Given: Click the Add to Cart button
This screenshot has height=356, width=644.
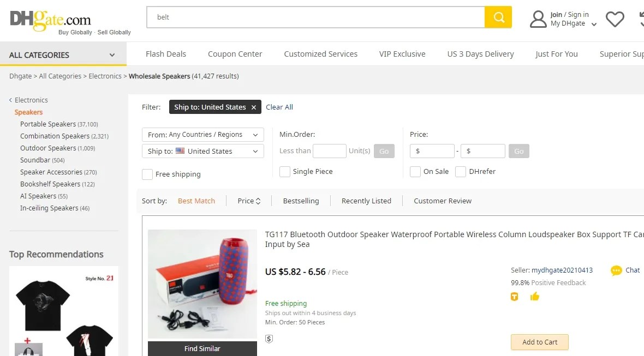Looking at the screenshot, I should pyautogui.click(x=539, y=342).
